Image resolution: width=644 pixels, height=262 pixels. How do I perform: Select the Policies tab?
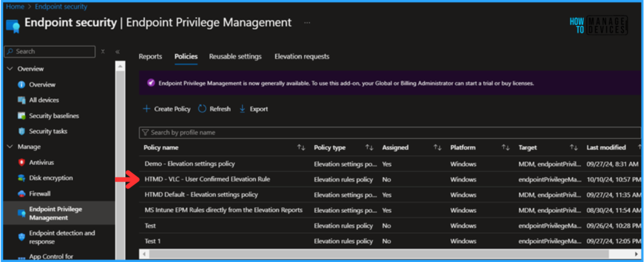[186, 57]
